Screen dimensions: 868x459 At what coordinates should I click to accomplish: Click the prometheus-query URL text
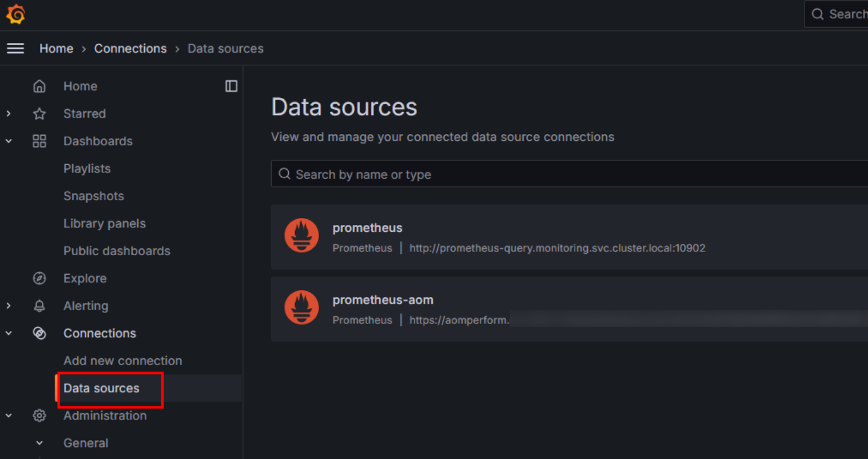[x=558, y=248]
